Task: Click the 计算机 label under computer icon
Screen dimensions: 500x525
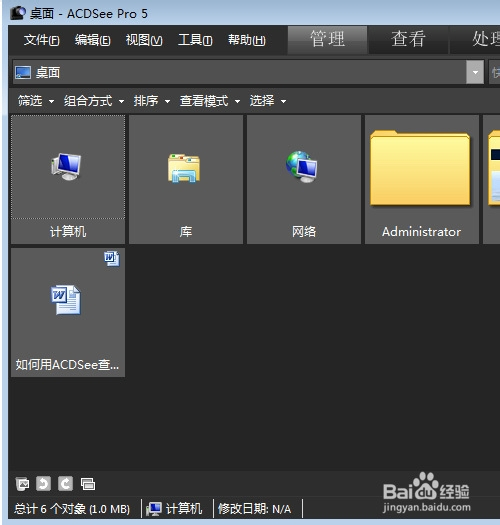Action: [68, 232]
